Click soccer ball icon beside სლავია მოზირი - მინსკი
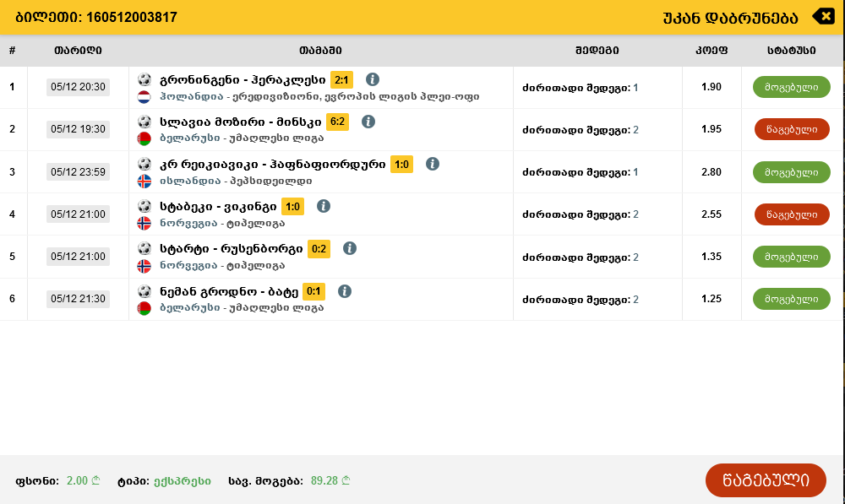This screenshot has width=845, height=504. point(144,122)
